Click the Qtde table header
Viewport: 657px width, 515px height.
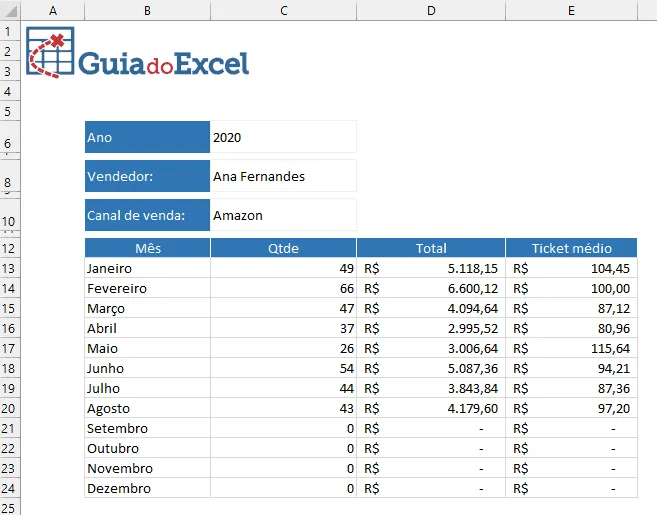[x=284, y=248]
